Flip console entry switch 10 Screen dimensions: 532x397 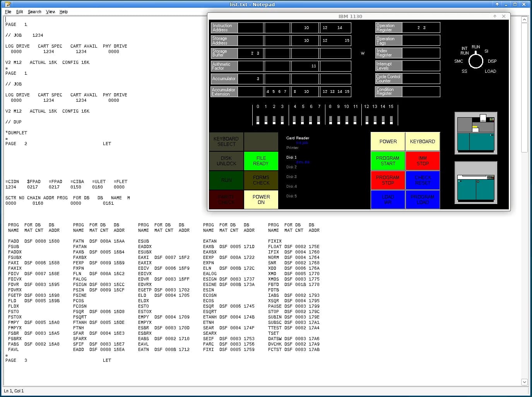(x=347, y=120)
